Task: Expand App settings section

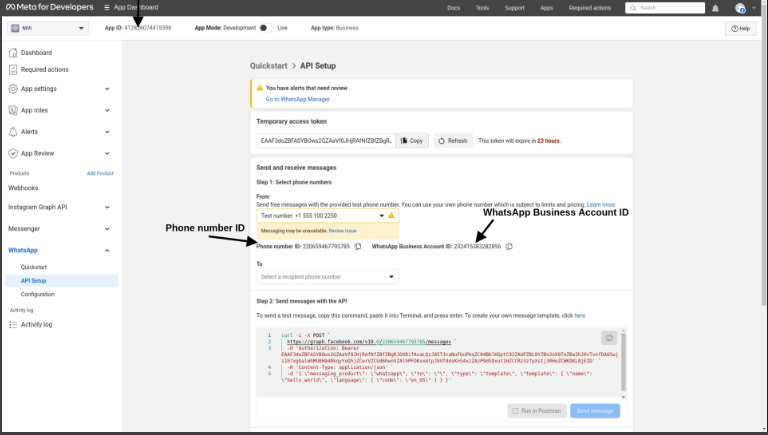Action: pos(107,89)
